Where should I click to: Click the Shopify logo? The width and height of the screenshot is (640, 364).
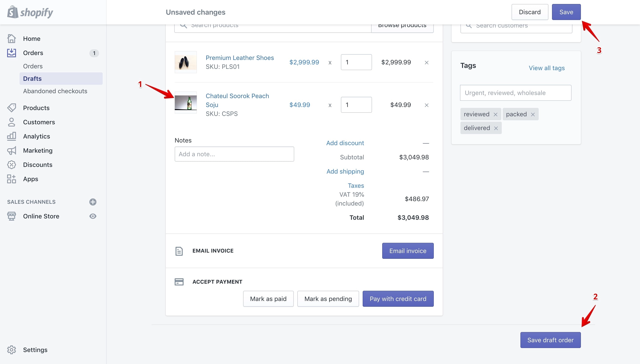[30, 12]
